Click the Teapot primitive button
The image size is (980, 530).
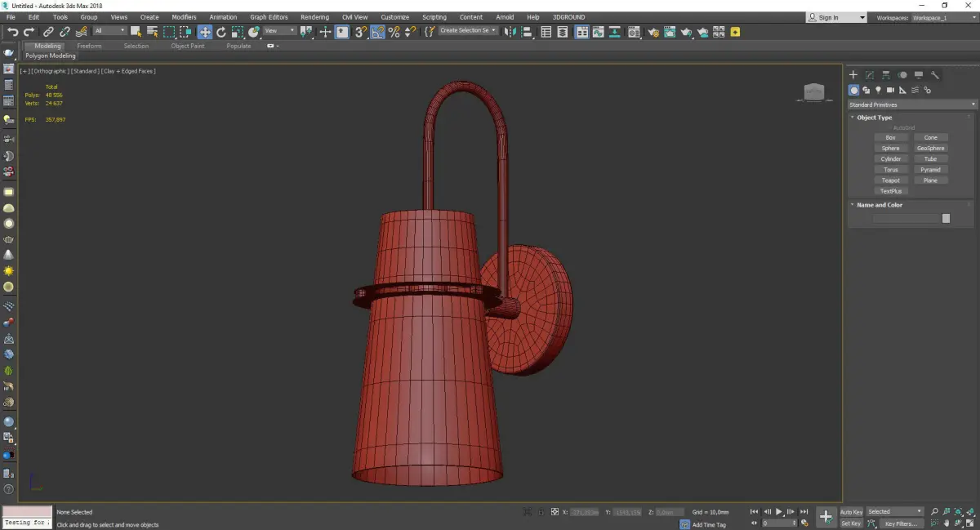pyautogui.click(x=891, y=180)
